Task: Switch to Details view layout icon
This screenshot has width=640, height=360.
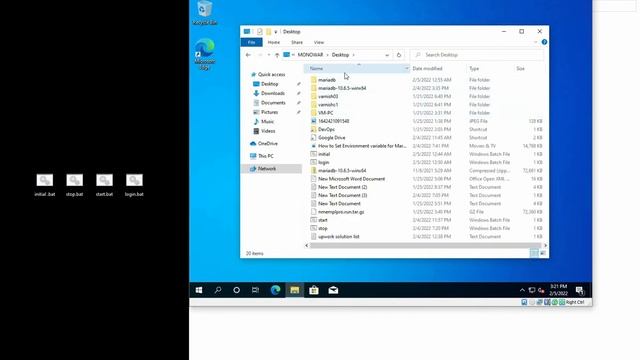Action: pos(534,253)
